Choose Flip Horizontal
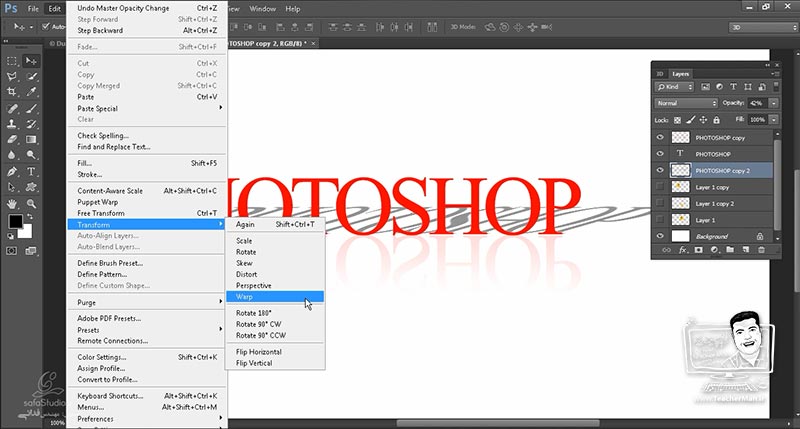The image size is (800, 429). [275, 351]
